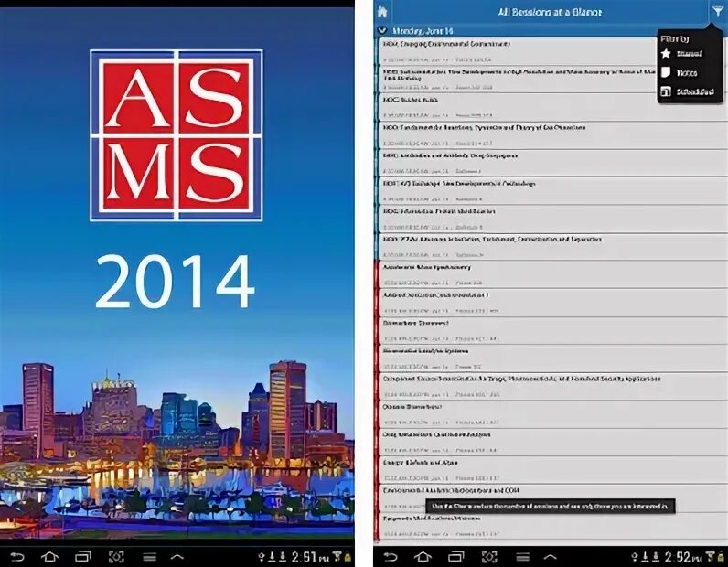Tap Android home button on the splash screen
Image resolution: width=728 pixels, height=567 pixels.
[x=49, y=556]
